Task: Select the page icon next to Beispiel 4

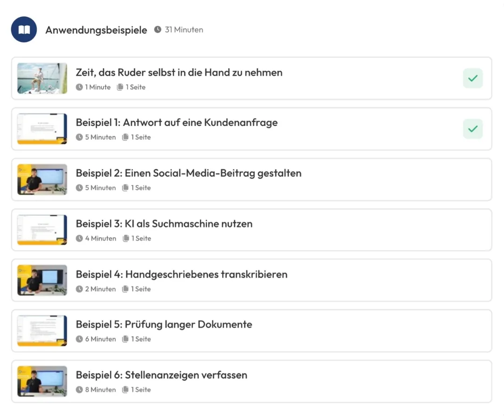Action: click(125, 289)
